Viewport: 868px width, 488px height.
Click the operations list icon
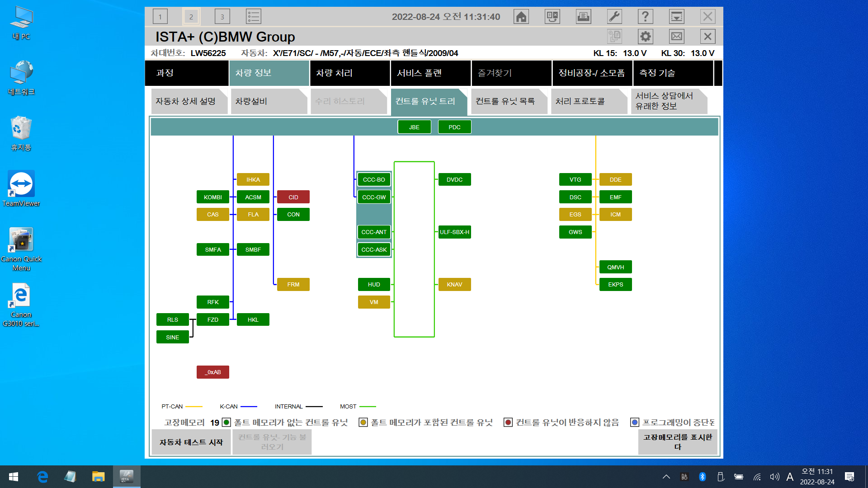253,17
